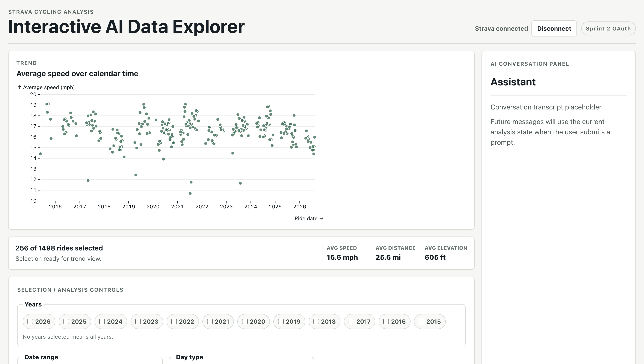The height and width of the screenshot is (364, 644).
Task: Click the Day type section label
Action: coord(189,357)
